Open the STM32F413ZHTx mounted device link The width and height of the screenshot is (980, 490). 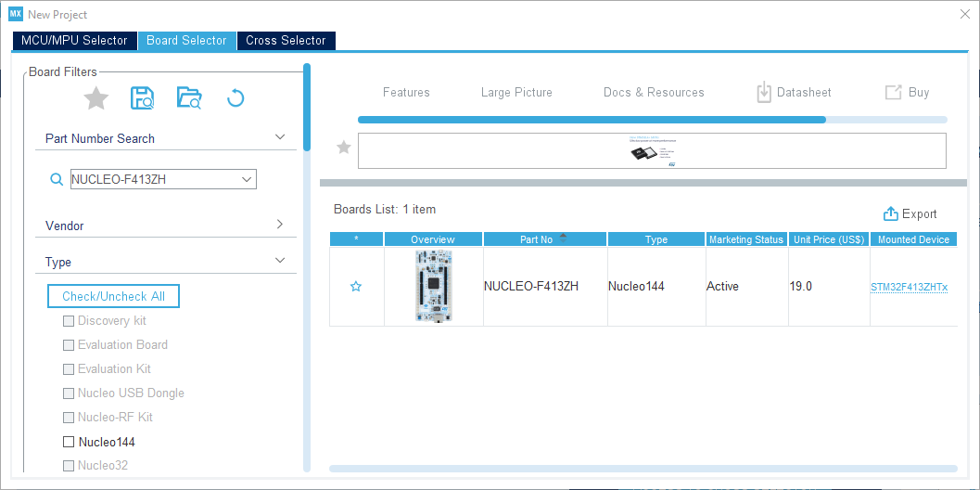point(910,288)
